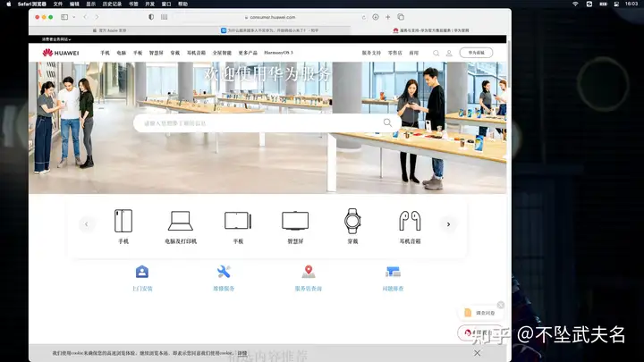Switch to the 知乎 tab
The height and width of the screenshot is (362, 644).
[x=270, y=30]
